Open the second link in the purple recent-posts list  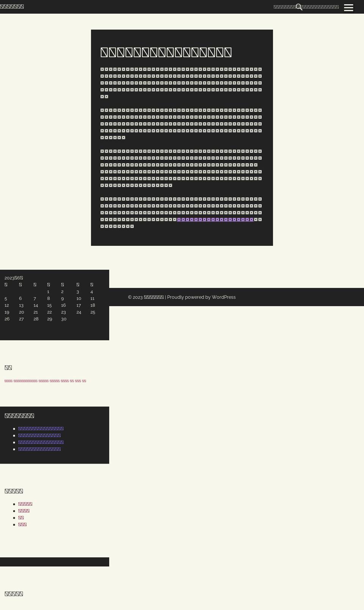point(39,435)
